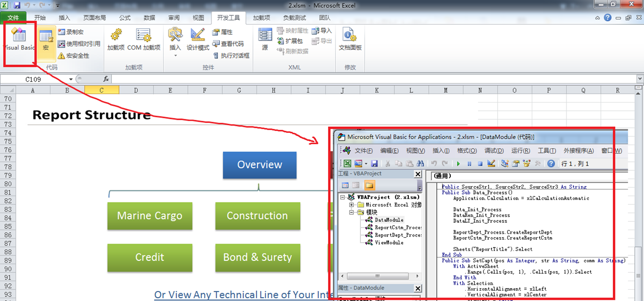This screenshot has height=301, width=644.
Task: Click Break pause icon in VBA toolbar
Action: tap(470, 163)
